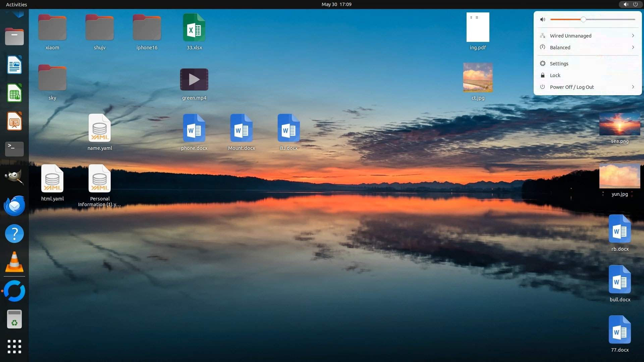Expand the Balanced power mode submenu

633,48
